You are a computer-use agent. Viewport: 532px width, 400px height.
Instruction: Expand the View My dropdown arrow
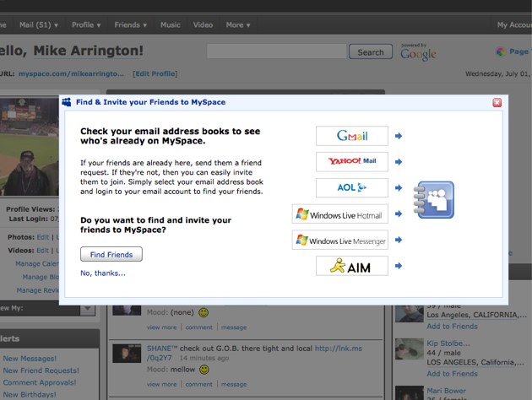tap(88, 308)
